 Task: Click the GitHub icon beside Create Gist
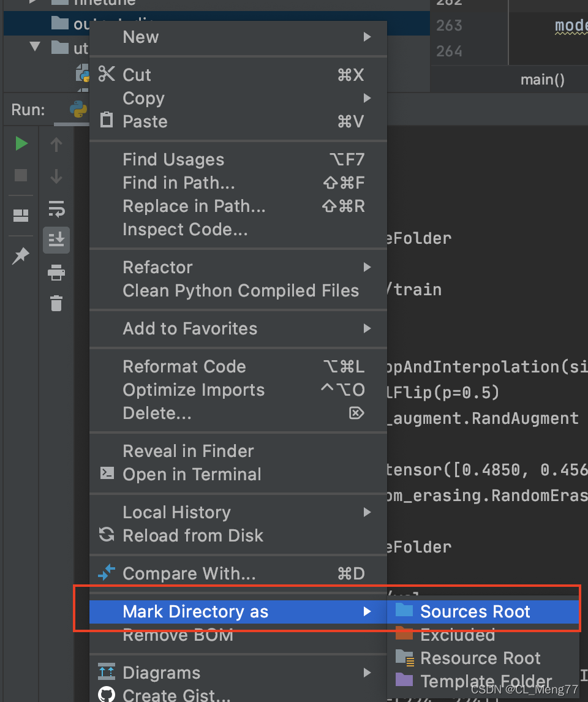point(107,695)
